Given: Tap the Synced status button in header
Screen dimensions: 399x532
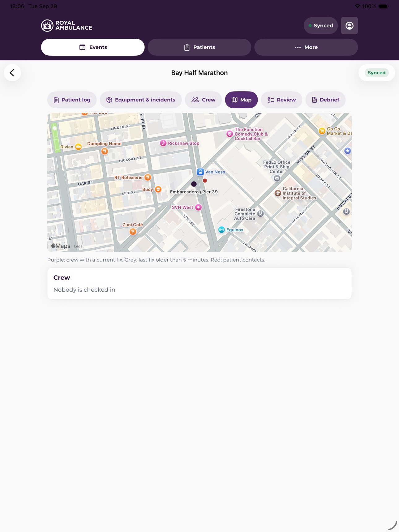Looking at the screenshot, I should click(x=321, y=26).
